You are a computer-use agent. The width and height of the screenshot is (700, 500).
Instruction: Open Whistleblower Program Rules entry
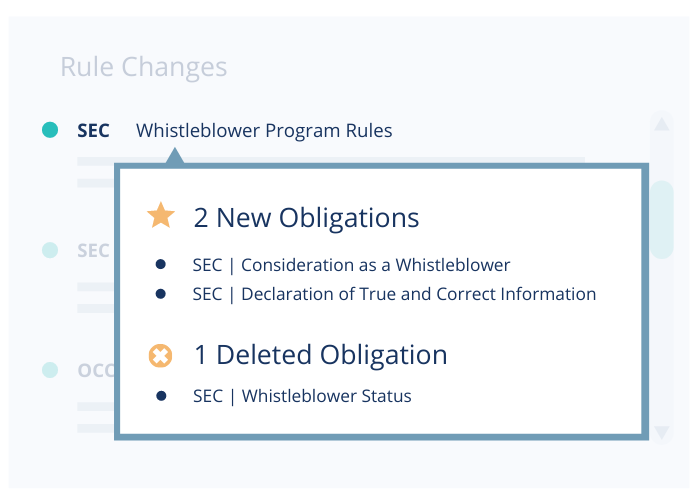pyautogui.click(x=264, y=131)
